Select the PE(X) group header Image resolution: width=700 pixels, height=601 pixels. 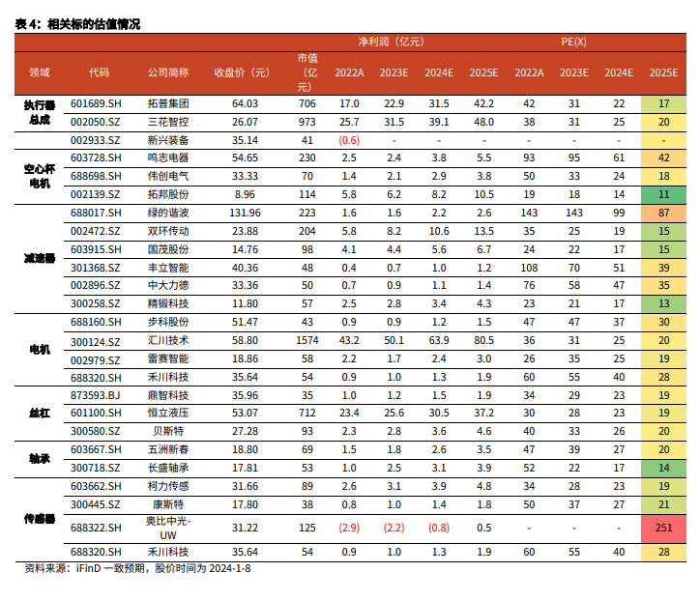click(573, 42)
